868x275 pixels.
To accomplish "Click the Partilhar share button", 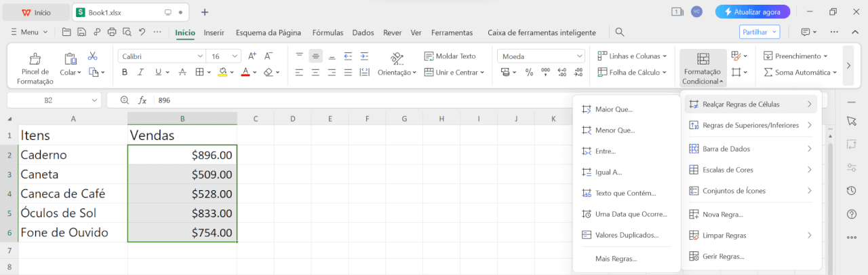I will (x=759, y=32).
